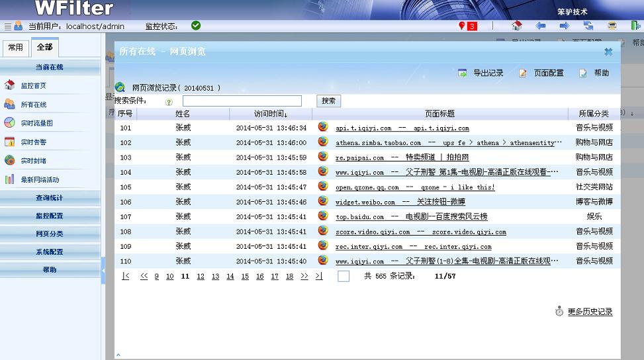Close the 所有在线 网页浏览 dialog
The height and width of the screenshot is (360, 644).
tap(608, 52)
